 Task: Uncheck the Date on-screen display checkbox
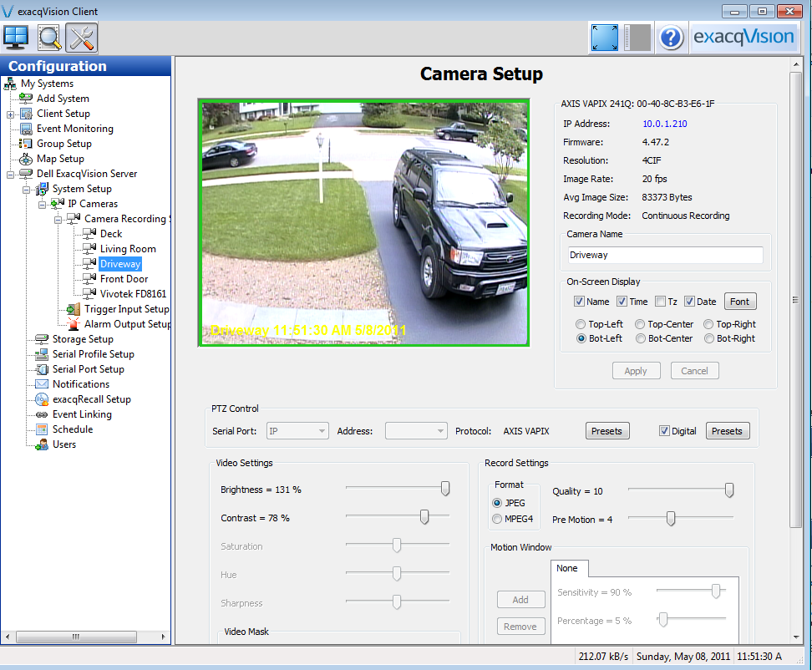(689, 302)
